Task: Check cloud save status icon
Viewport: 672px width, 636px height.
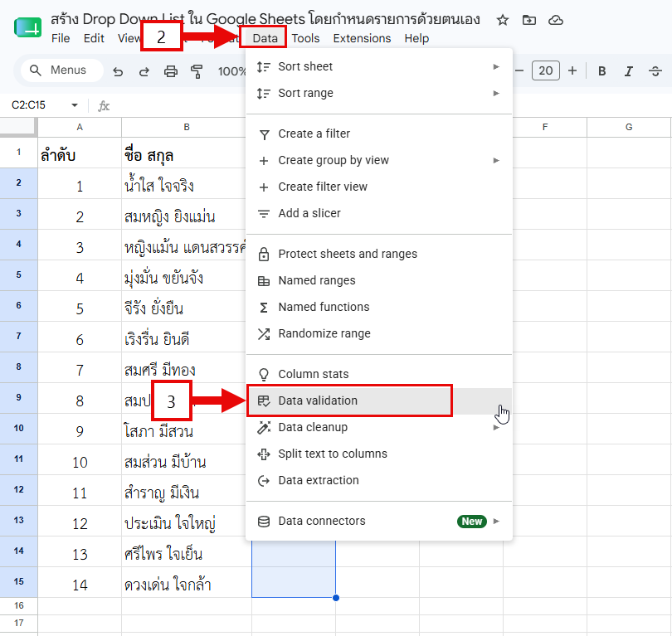Action: 555,20
